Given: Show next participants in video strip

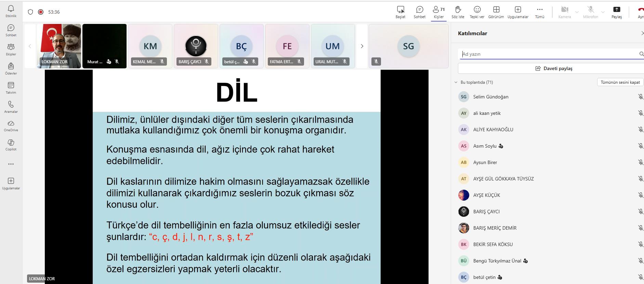Looking at the screenshot, I should 362,46.
